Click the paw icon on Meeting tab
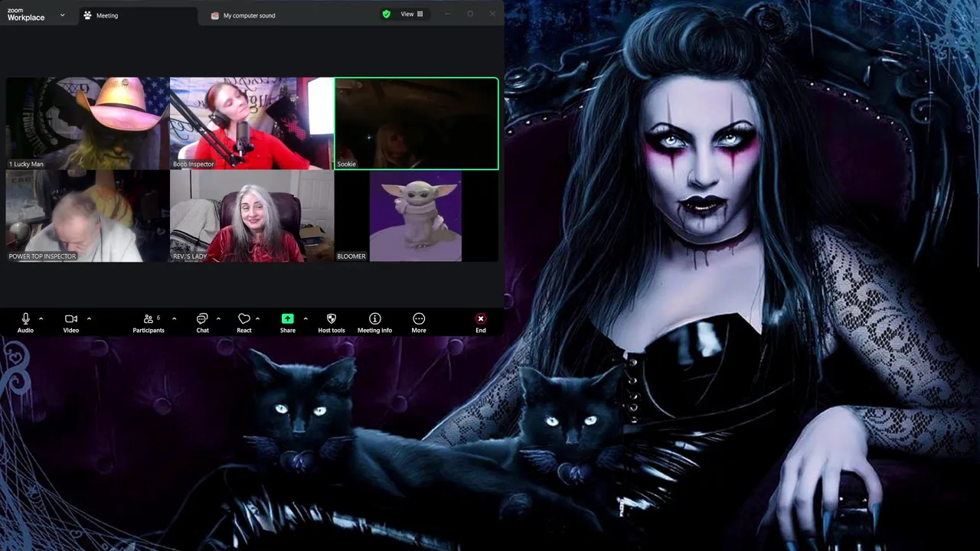 pyautogui.click(x=88, y=15)
